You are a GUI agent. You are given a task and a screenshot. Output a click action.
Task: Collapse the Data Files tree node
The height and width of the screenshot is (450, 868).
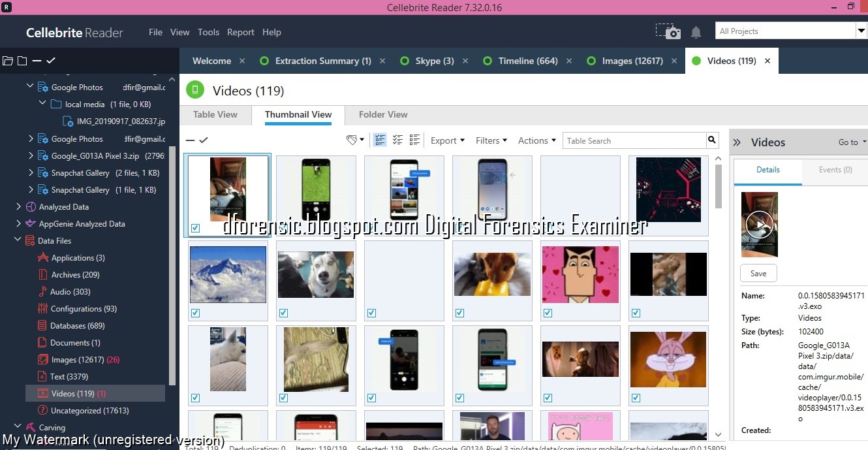click(x=18, y=241)
